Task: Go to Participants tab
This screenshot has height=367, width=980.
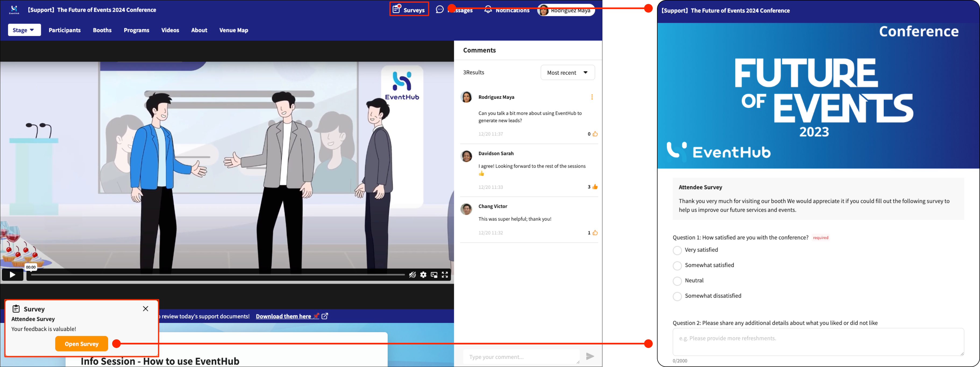Action: pos(65,30)
